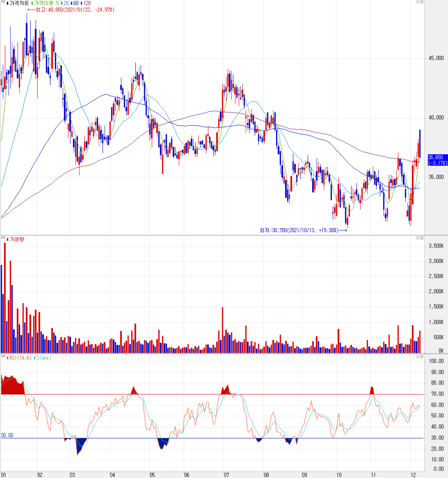Screen dimensions: 448x478
Task: Maximize the 거래량 volume panel
Action: click(x=418, y=238)
